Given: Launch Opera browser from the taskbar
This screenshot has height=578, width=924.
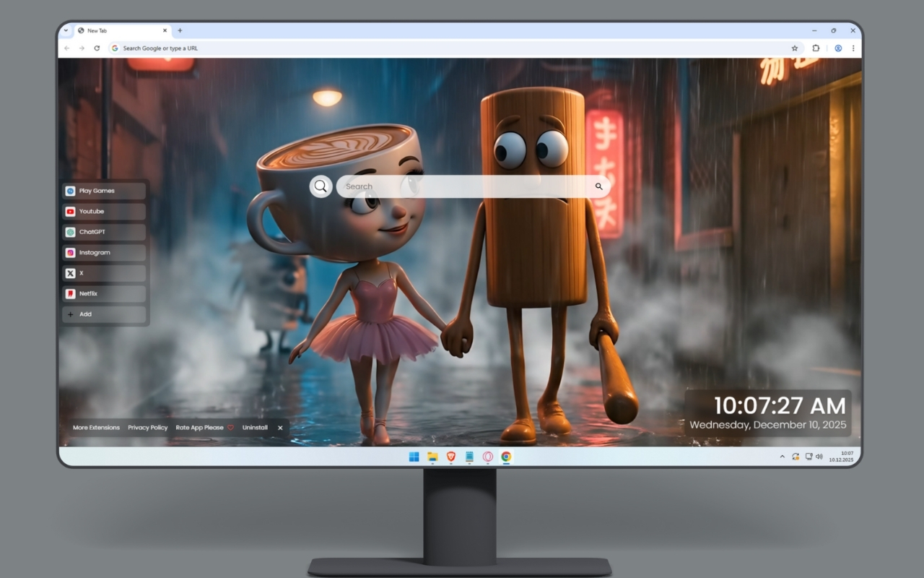Looking at the screenshot, I should (x=488, y=457).
